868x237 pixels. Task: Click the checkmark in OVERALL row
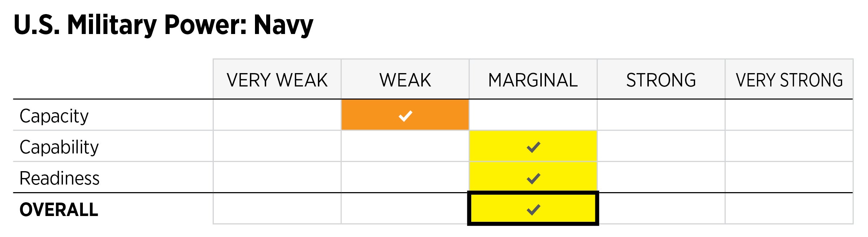pos(533,209)
